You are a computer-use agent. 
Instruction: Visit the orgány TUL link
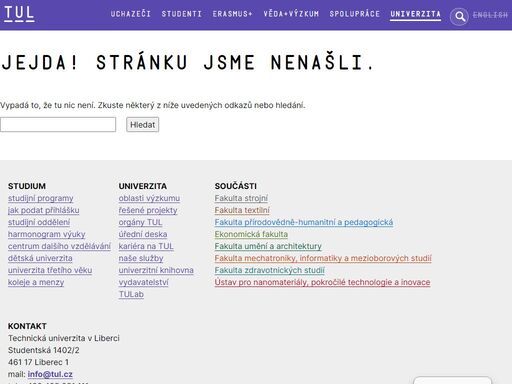140,222
